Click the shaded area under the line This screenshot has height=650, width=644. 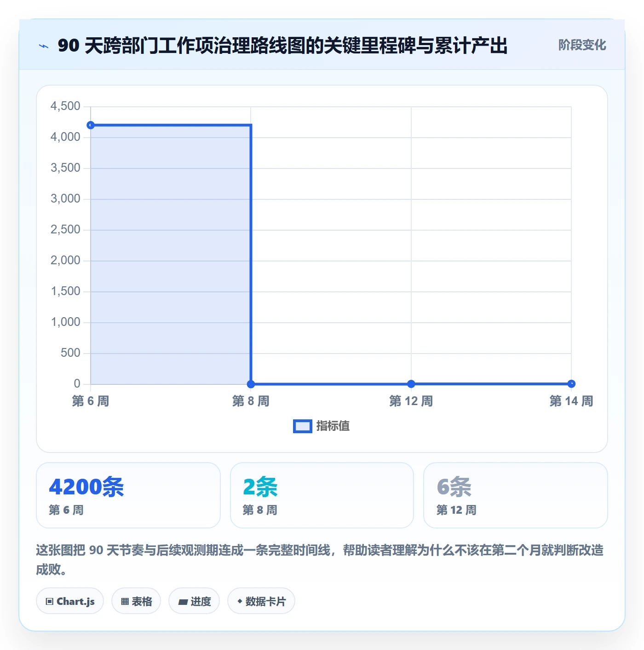[x=171, y=255]
